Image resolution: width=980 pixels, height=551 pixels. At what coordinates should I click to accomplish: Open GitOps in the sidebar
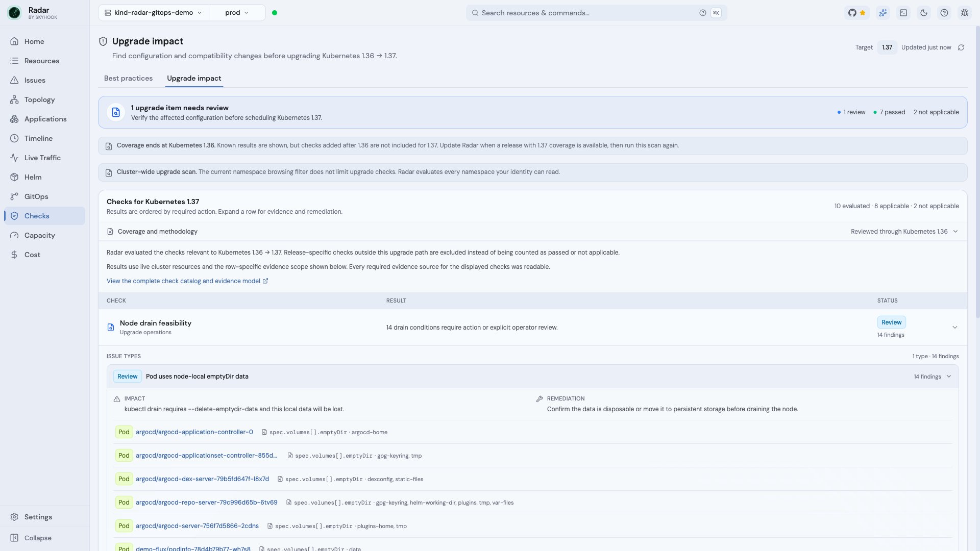coord(44,196)
